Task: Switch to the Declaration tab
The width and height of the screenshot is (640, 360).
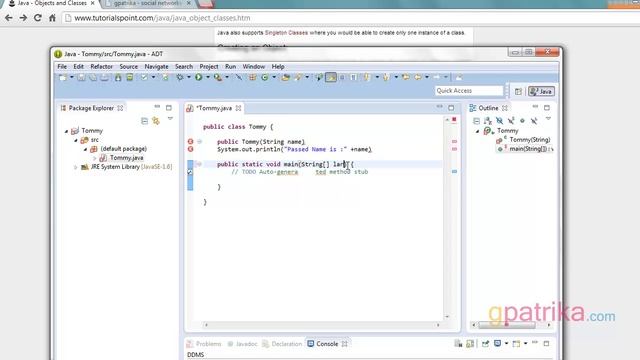Action: [x=282, y=344]
